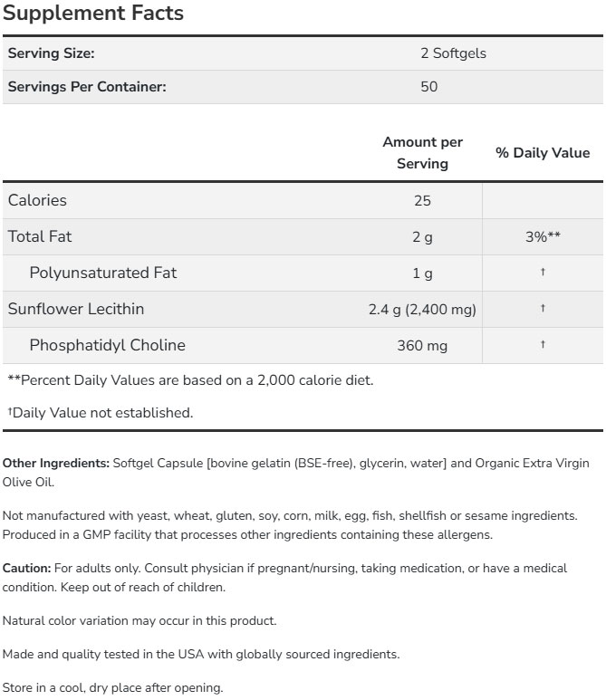Screen dimensions: 606x700
Task: Select the Total Fat row label
Action: 40,236
